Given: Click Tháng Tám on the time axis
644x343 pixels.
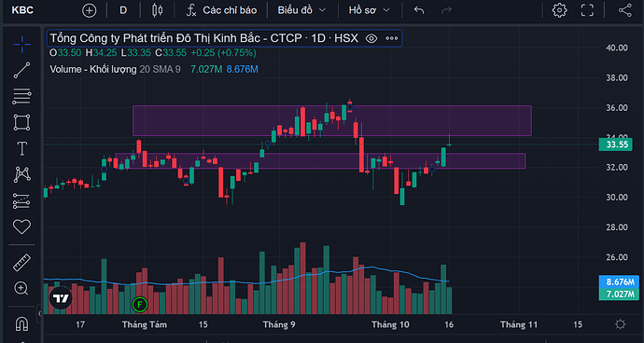Looking at the screenshot, I should coord(145,324).
